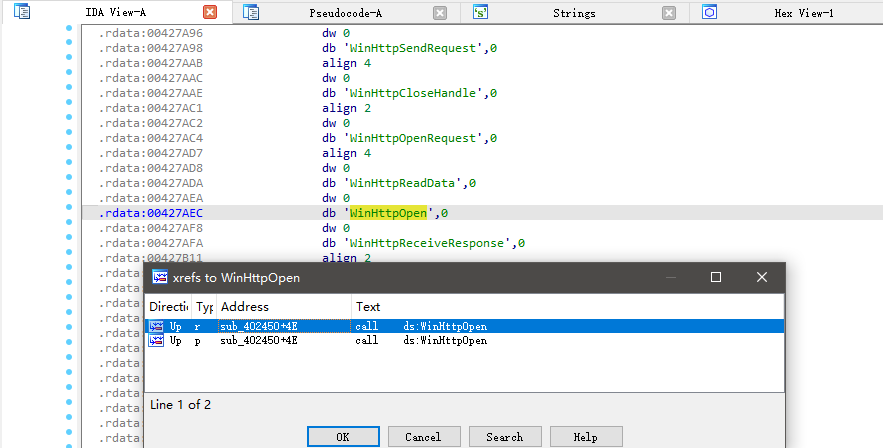
Task: Click the Search button in xrefs dialog
Action: [x=504, y=437]
